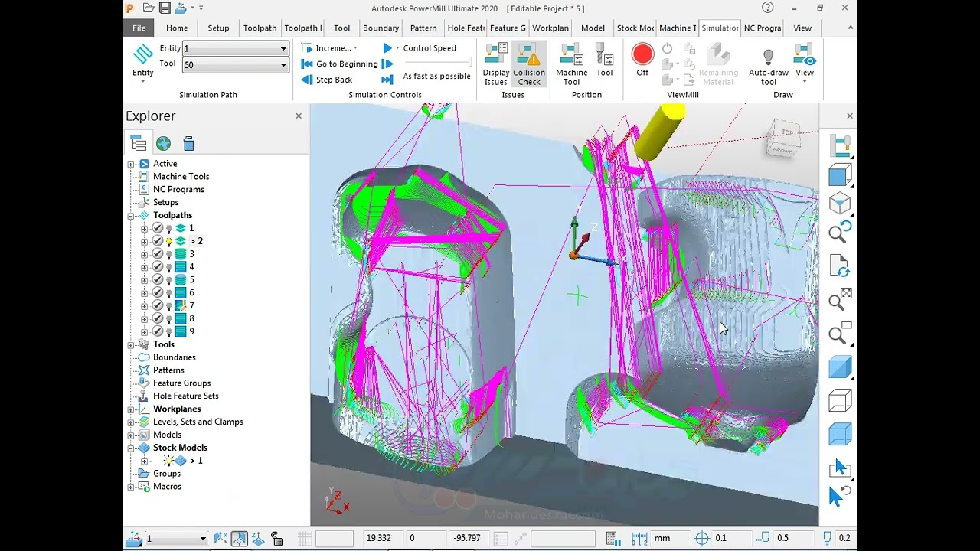
Task: Collapse the Toolpaths node
Action: pyautogui.click(x=131, y=216)
